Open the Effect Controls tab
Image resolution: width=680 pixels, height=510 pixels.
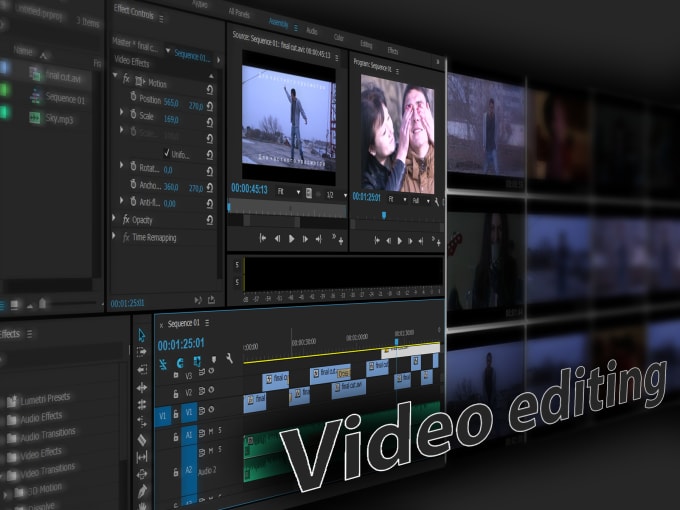tap(133, 13)
